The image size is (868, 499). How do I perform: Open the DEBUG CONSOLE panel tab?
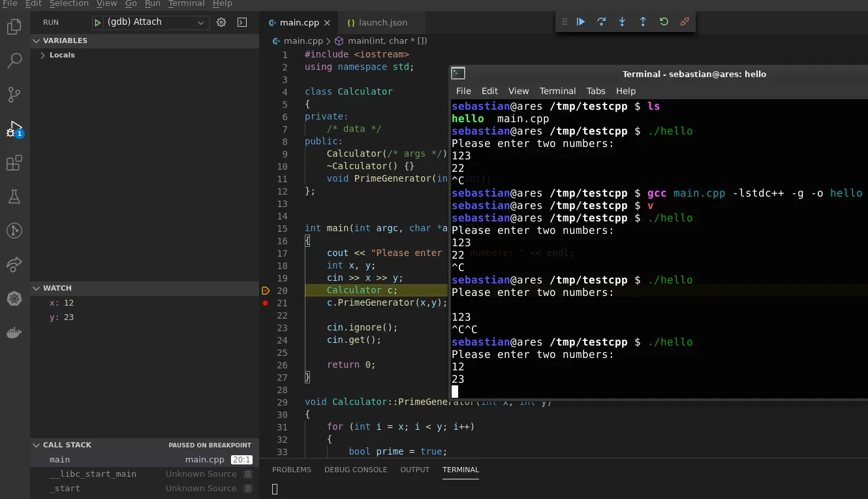(x=356, y=470)
